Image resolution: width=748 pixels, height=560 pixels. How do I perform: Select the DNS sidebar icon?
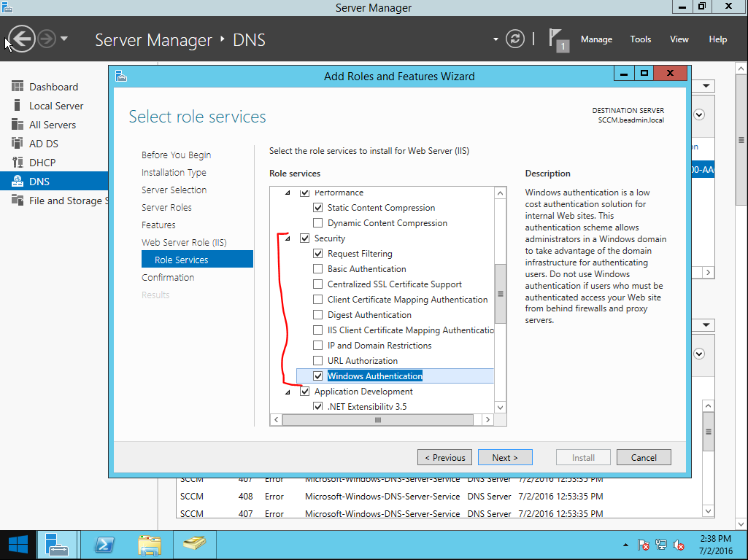pos(18,181)
